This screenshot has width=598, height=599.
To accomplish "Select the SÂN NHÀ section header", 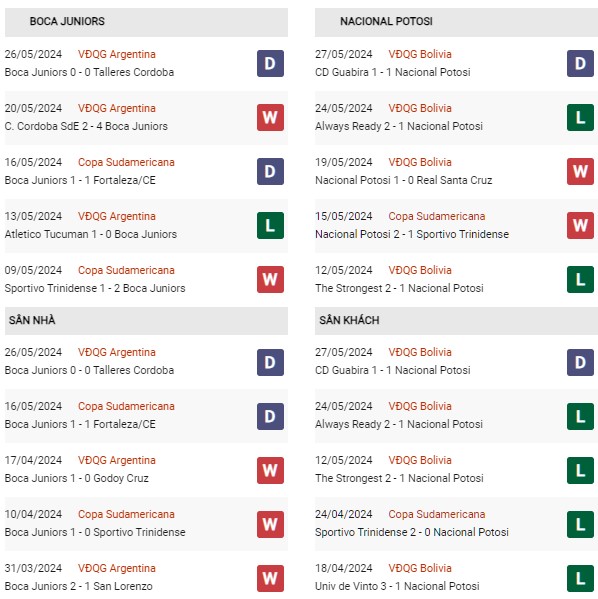I will coord(146,321).
